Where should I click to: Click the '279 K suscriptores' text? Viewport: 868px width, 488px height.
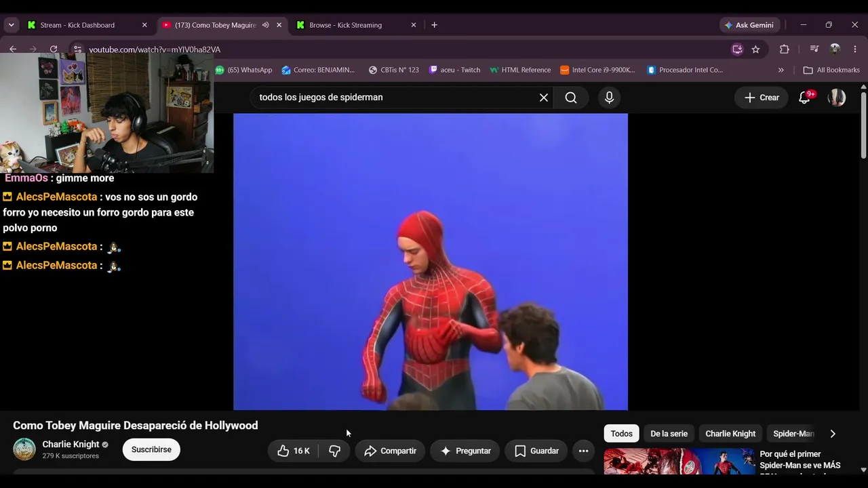[x=71, y=456]
